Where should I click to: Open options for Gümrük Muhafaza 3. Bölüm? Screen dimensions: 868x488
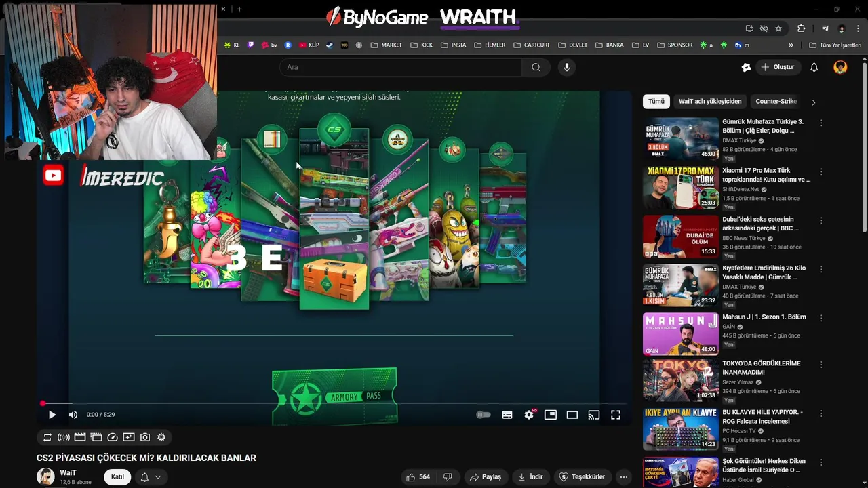pos(821,123)
